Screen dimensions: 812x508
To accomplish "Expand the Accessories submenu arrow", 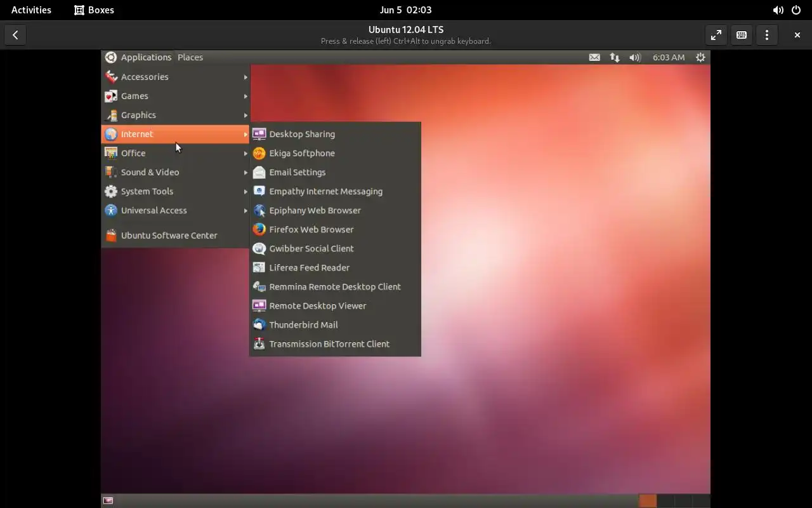I will [x=246, y=77].
